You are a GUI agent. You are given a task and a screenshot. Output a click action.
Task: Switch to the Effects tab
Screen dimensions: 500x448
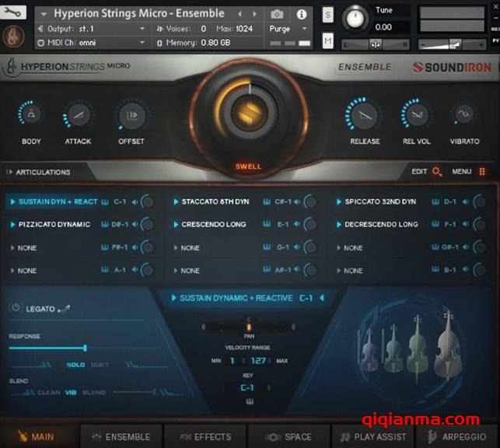coord(205,436)
